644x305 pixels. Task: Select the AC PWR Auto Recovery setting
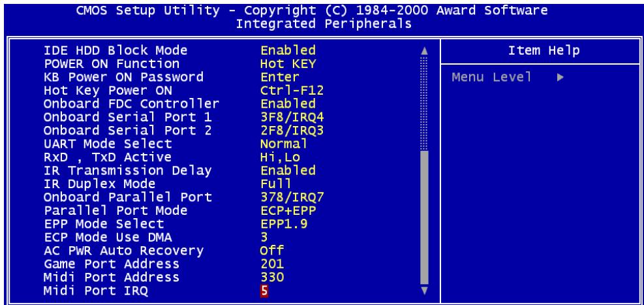123,250
